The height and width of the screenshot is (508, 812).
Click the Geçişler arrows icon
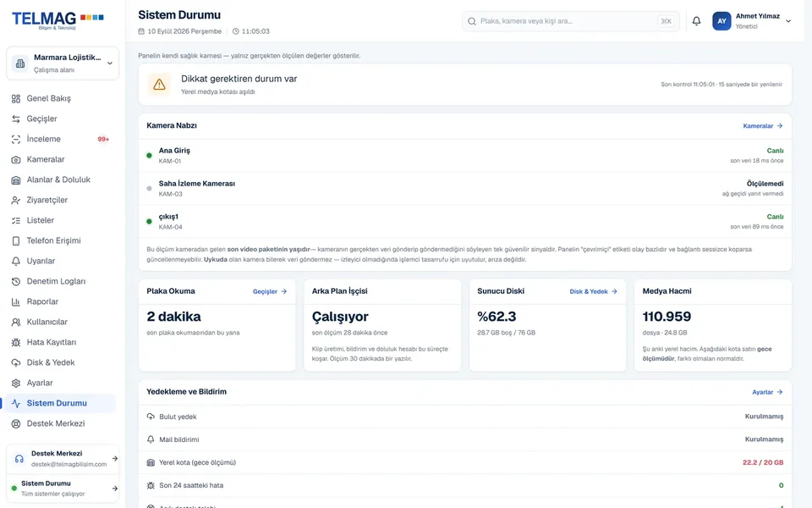pos(16,119)
